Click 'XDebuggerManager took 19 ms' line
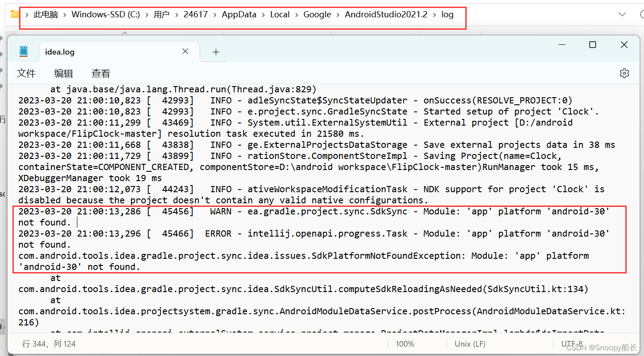This screenshot has width=644, height=356. (90, 178)
